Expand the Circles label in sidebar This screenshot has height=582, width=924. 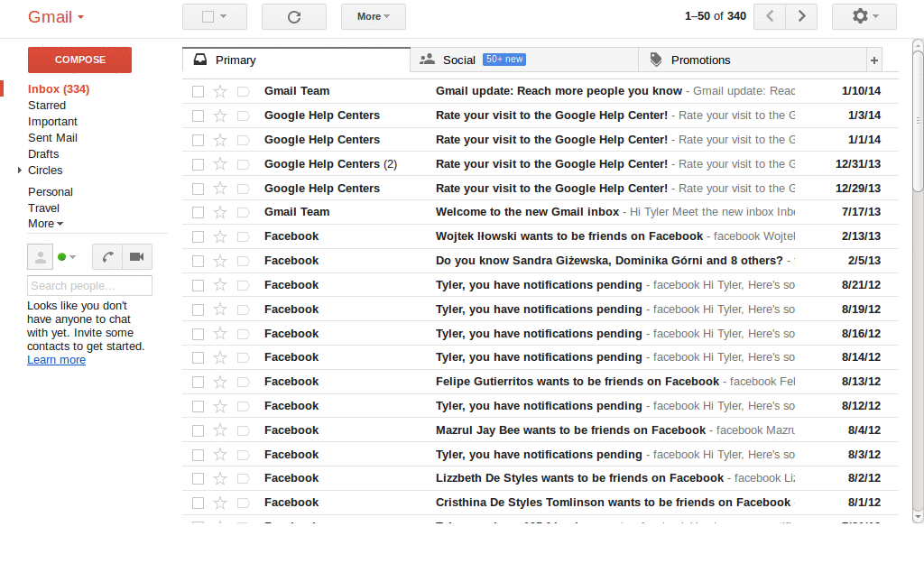coord(20,171)
